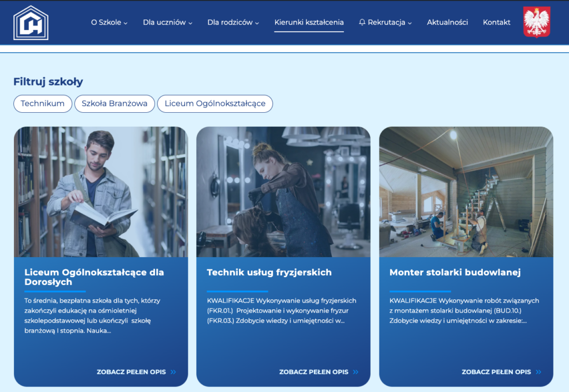Toggle the Szkoła Branżowa filter
Image resolution: width=569 pixels, height=392 pixels.
(114, 104)
